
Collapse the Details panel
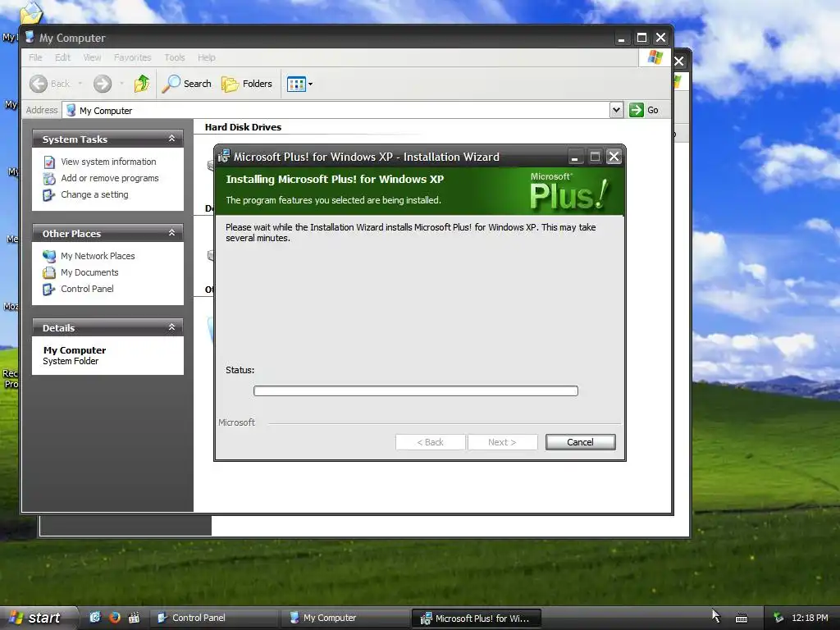coord(171,327)
